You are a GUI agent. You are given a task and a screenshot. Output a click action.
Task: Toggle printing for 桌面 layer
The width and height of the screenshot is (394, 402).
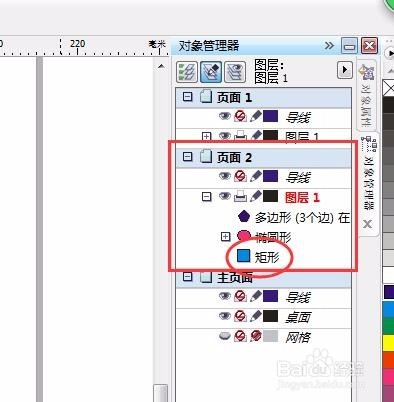[240, 316]
